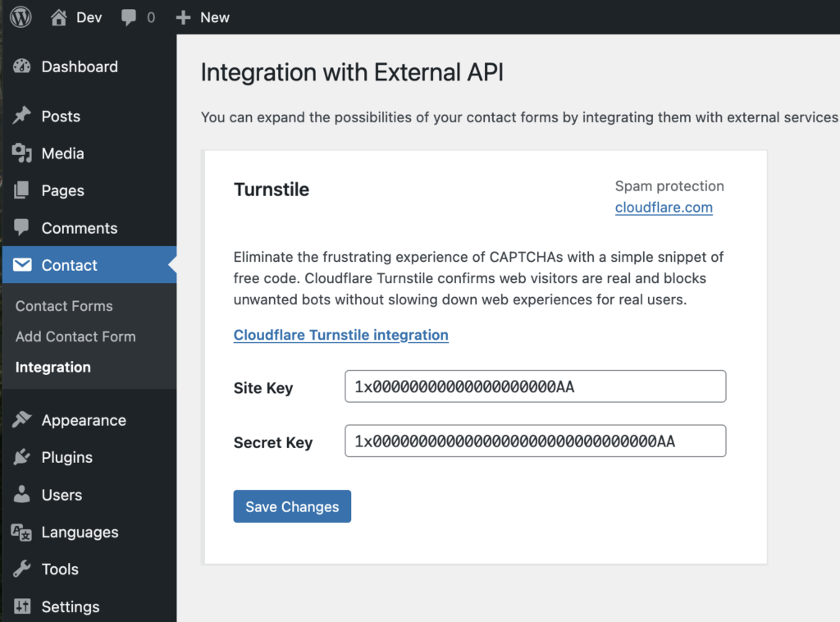
Task: Open Comments via the speech bubble icon
Action: click(22, 227)
